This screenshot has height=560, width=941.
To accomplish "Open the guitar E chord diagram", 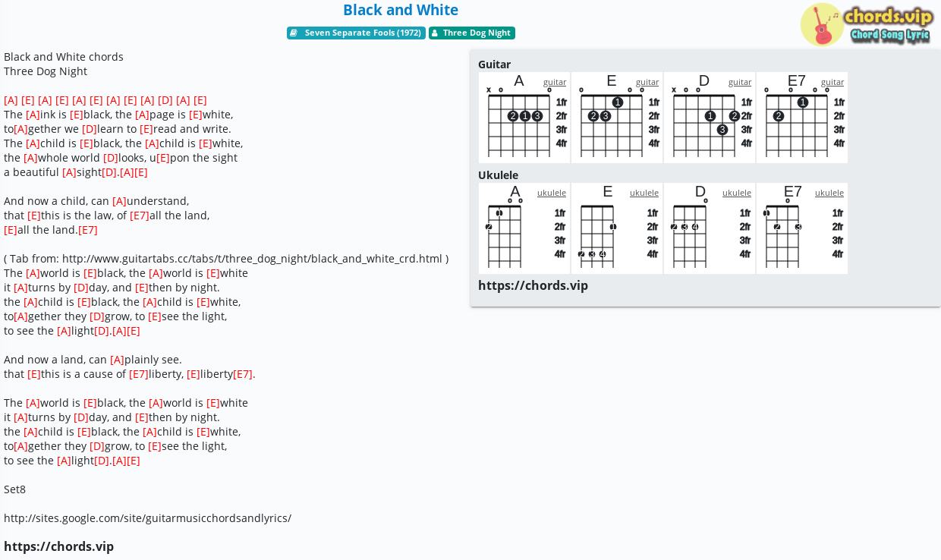I will pos(617,118).
